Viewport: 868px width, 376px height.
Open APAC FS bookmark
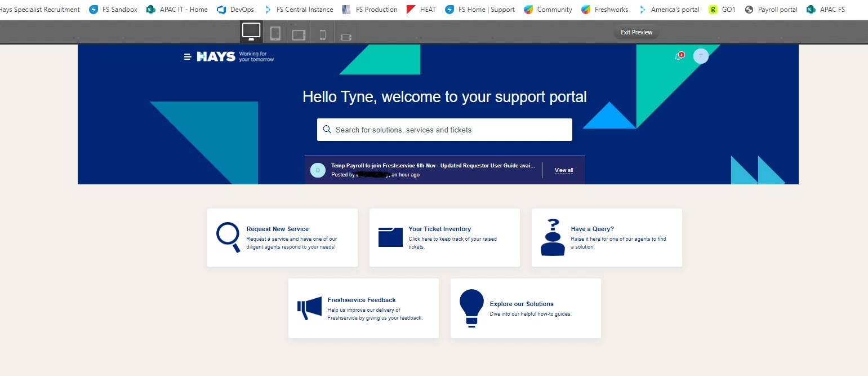[826, 9]
